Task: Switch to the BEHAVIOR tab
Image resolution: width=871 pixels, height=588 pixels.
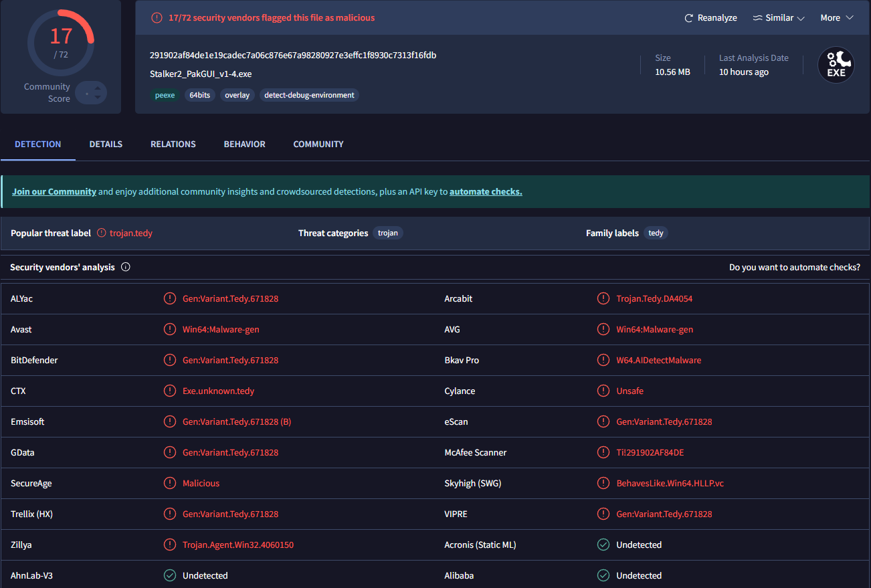Action: [x=245, y=144]
